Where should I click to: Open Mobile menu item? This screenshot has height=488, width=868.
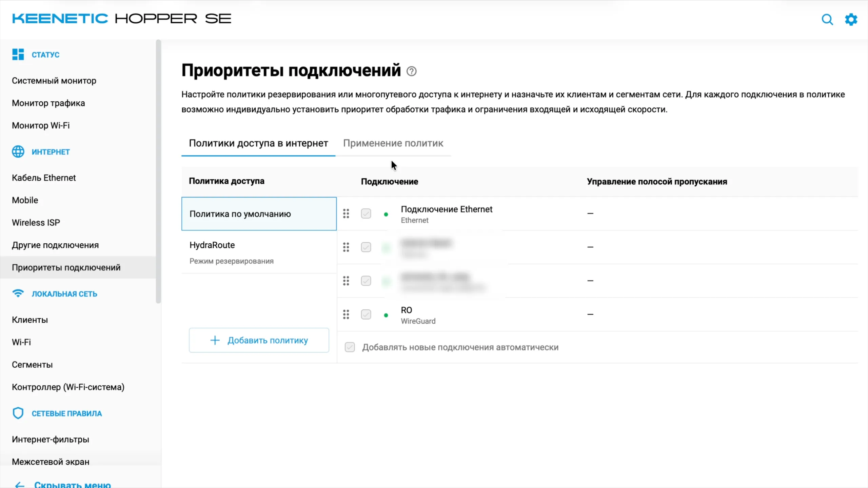pyautogui.click(x=25, y=200)
